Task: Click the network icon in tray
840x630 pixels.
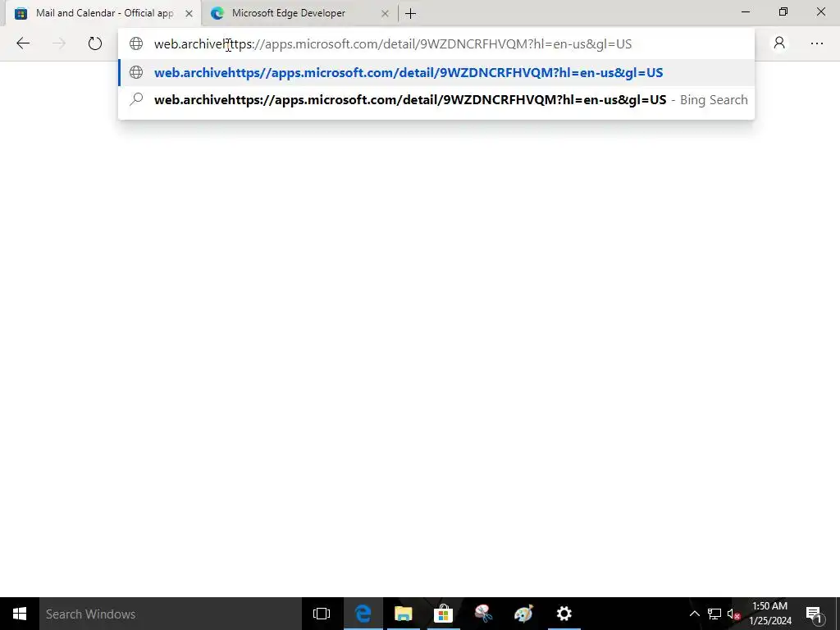Action: pos(714,614)
